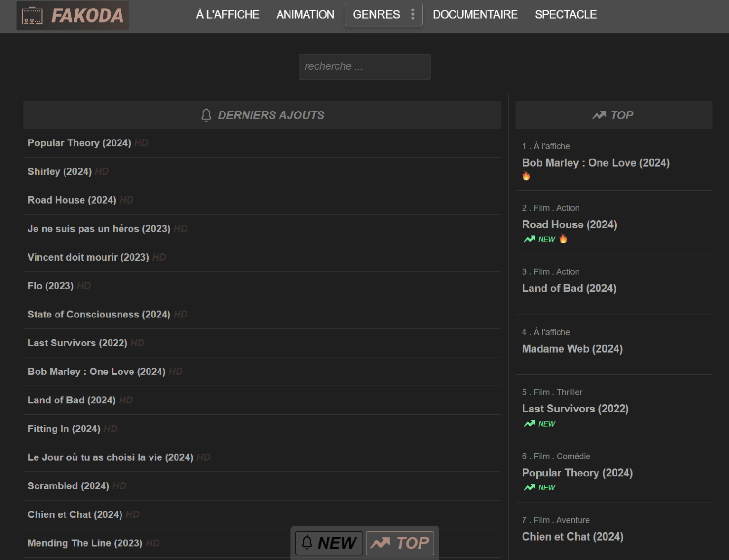Click the fire icon under Bob Marley : One Love
The height and width of the screenshot is (560, 729).
pos(526,176)
